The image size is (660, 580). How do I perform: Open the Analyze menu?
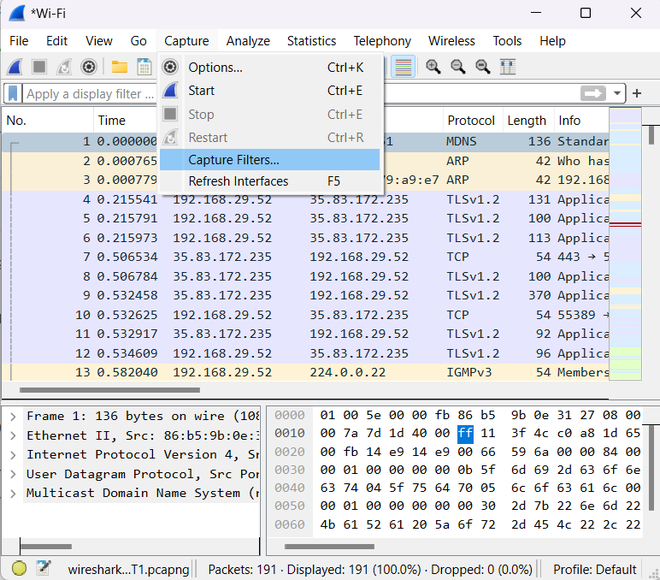[x=248, y=41]
